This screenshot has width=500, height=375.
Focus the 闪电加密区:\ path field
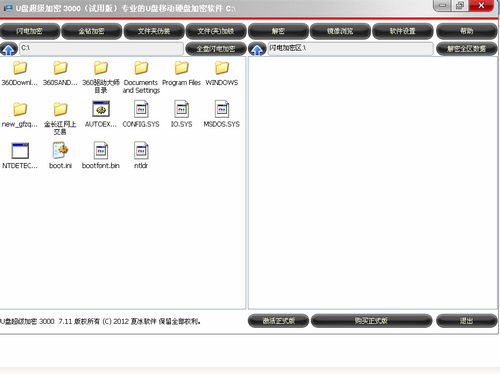351,48
